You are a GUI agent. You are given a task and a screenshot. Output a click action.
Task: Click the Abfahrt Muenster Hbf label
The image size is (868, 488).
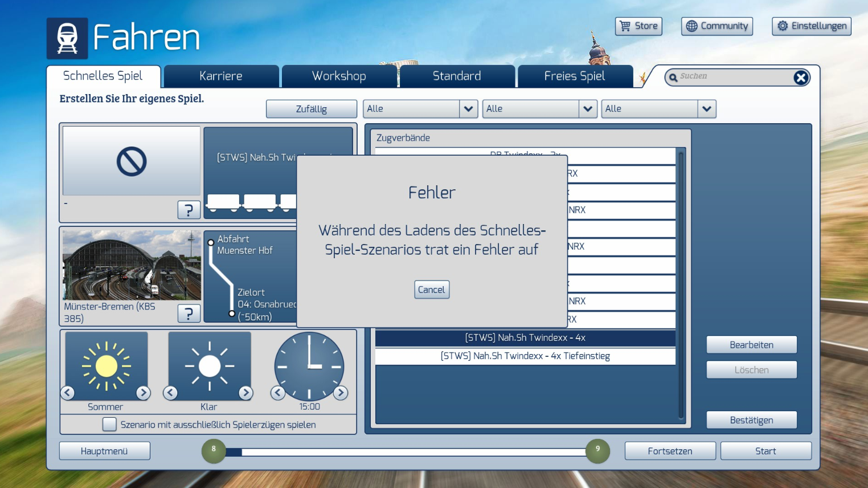point(245,245)
